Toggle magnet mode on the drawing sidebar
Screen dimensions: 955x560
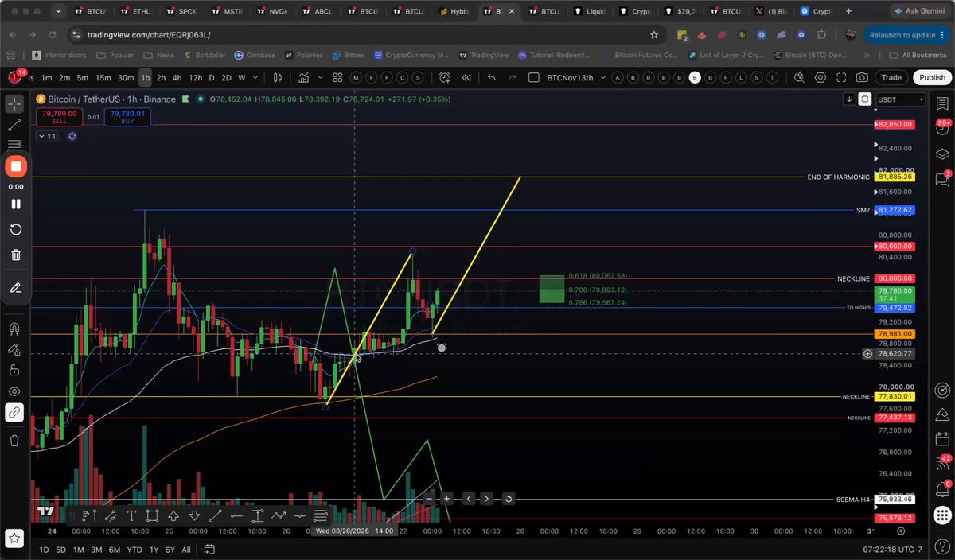(x=15, y=329)
